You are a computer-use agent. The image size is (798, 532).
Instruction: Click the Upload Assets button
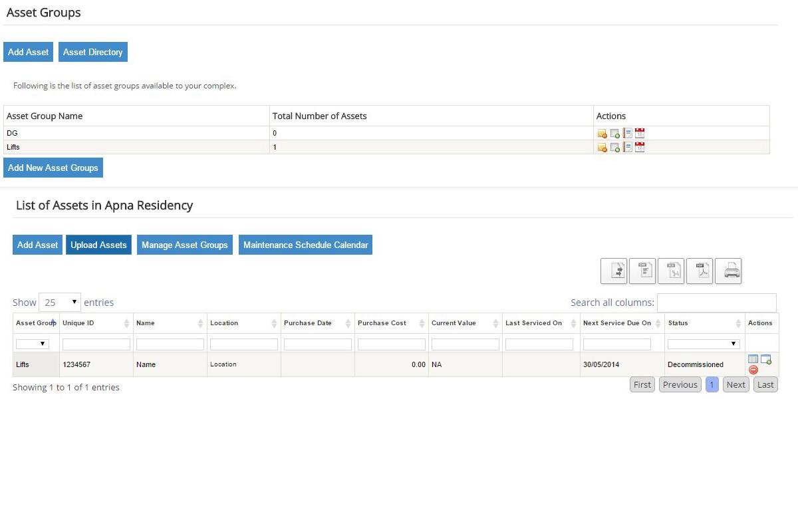98,245
